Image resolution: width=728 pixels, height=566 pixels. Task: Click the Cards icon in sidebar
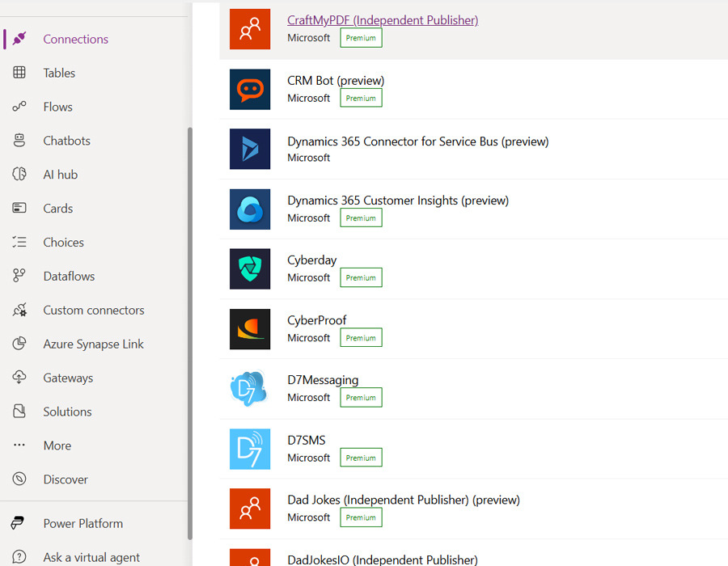[x=19, y=208]
